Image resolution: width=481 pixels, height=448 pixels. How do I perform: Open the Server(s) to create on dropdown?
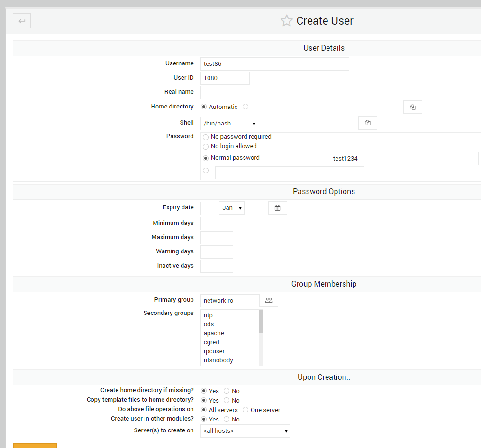(x=245, y=430)
